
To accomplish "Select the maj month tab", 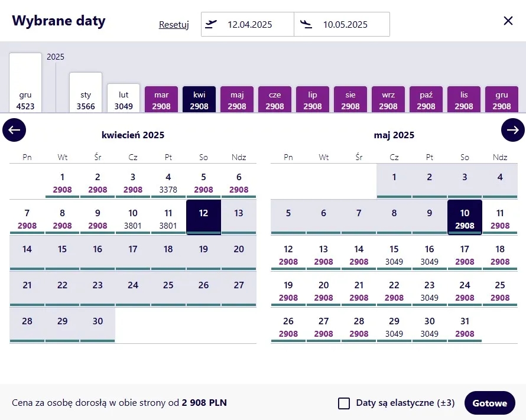I will 237,100.
